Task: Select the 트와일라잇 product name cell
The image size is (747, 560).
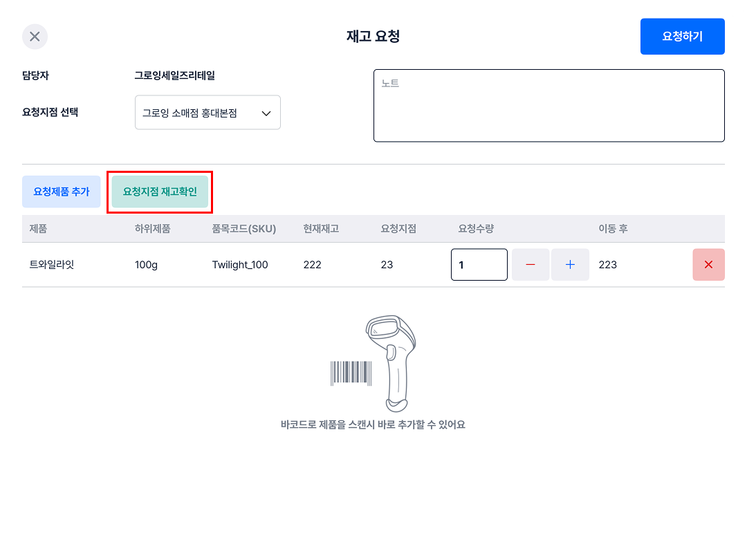Action: click(52, 265)
